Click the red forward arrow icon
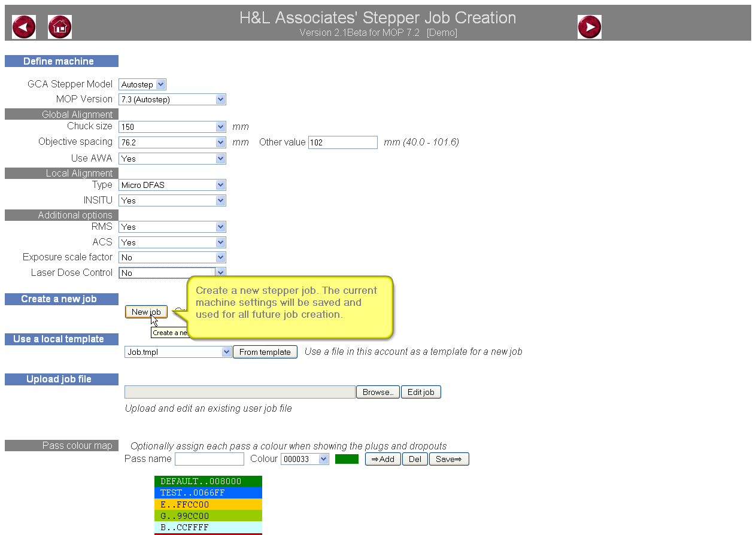The width and height of the screenshot is (756, 535). pyautogui.click(x=590, y=27)
